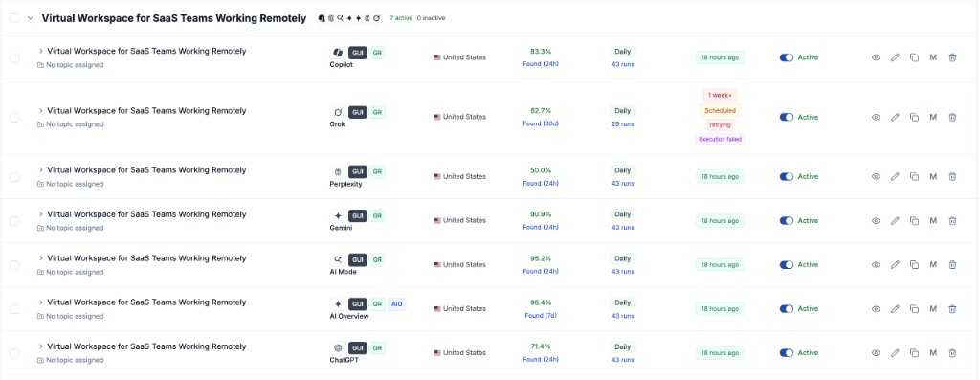Delete the ChatGPT row
The width and height of the screenshot is (980, 380).
point(952,353)
